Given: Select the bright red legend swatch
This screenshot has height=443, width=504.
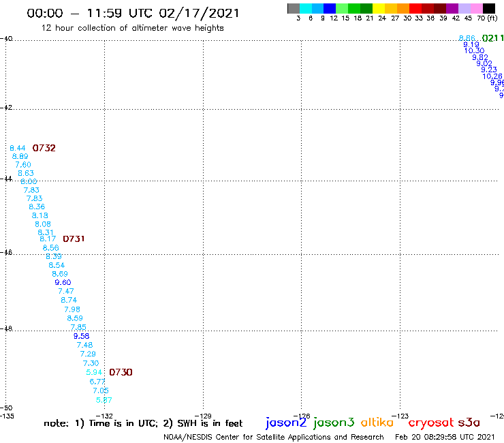Looking at the screenshot, I should coord(415,9).
